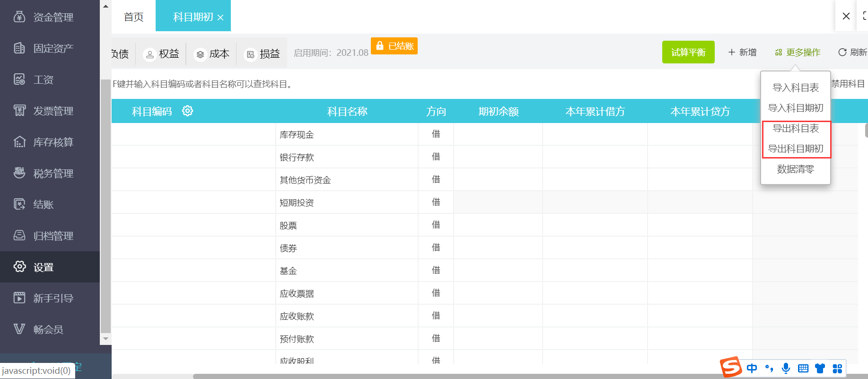
Task: Click the 刷新 refresh button
Action: [852, 53]
